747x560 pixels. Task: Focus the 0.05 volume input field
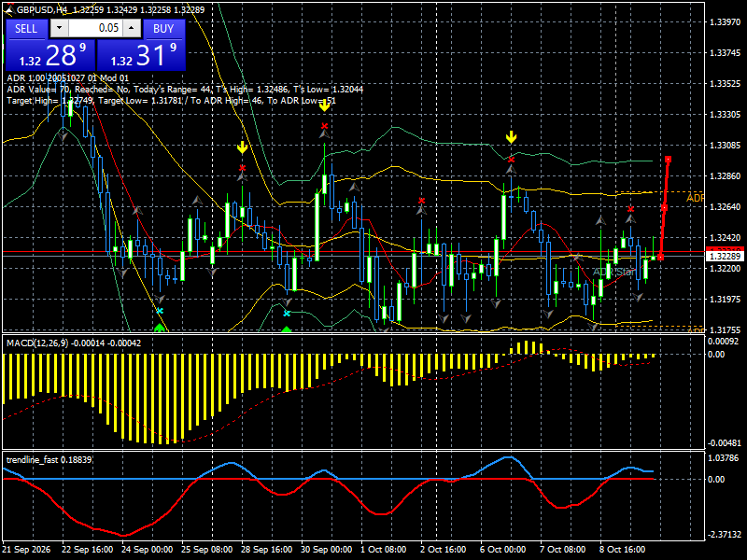(x=95, y=28)
